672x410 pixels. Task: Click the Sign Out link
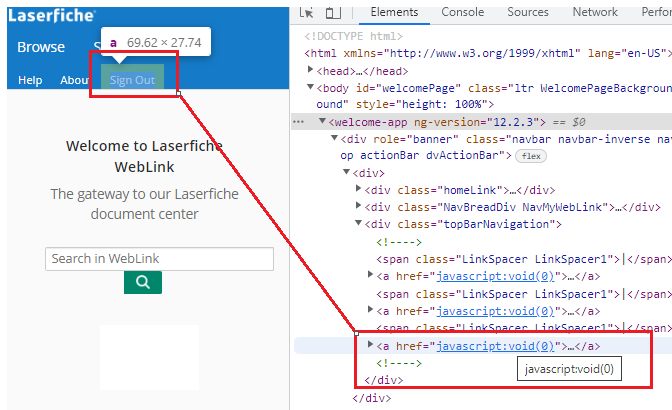pos(132,80)
